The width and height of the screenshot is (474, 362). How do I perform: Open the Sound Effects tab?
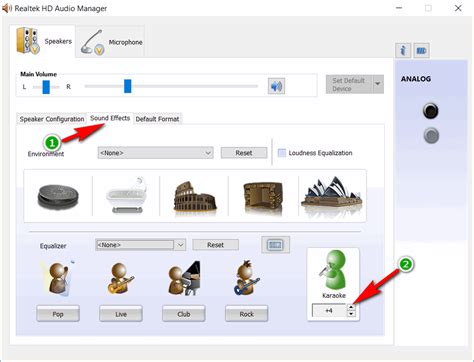tap(110, 118)
